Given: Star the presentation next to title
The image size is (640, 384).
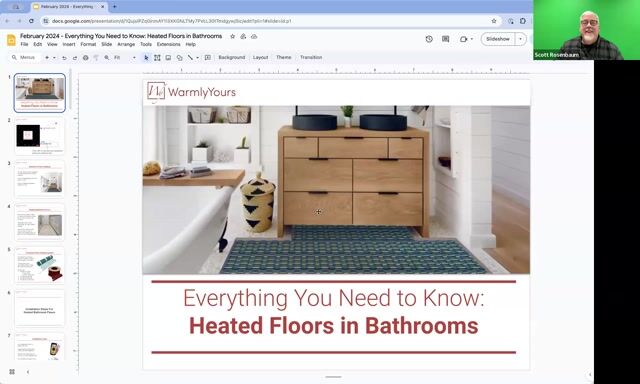Looking at the screenshot, I should (x=233, y=36).
